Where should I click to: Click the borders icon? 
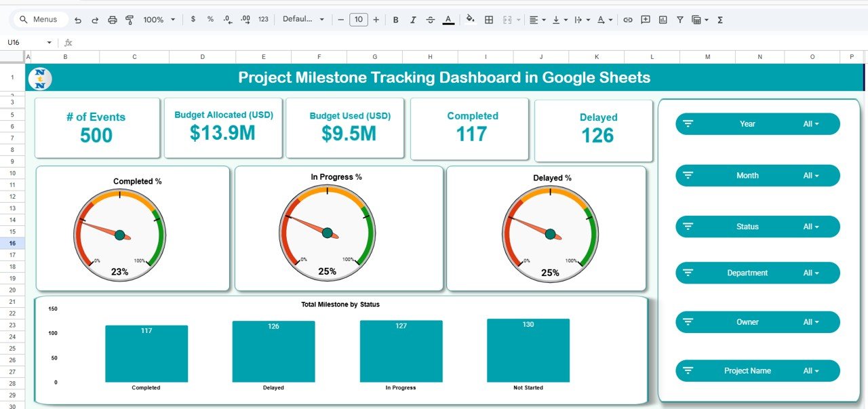pyautogui.click(x=488, y=20)
